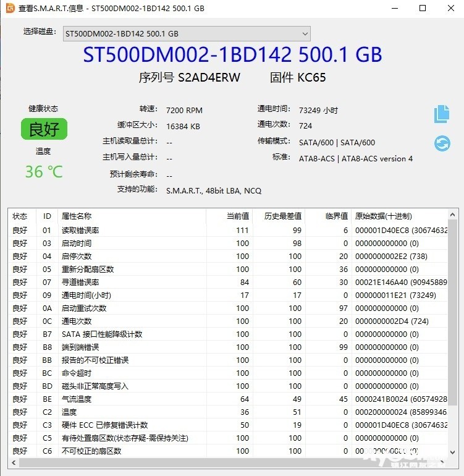Image resolution: width=464 pixels, height=476 pixels.
Task: Click the SATA/600 | SATA/600 transfer mode value
Action: [337, 142]
